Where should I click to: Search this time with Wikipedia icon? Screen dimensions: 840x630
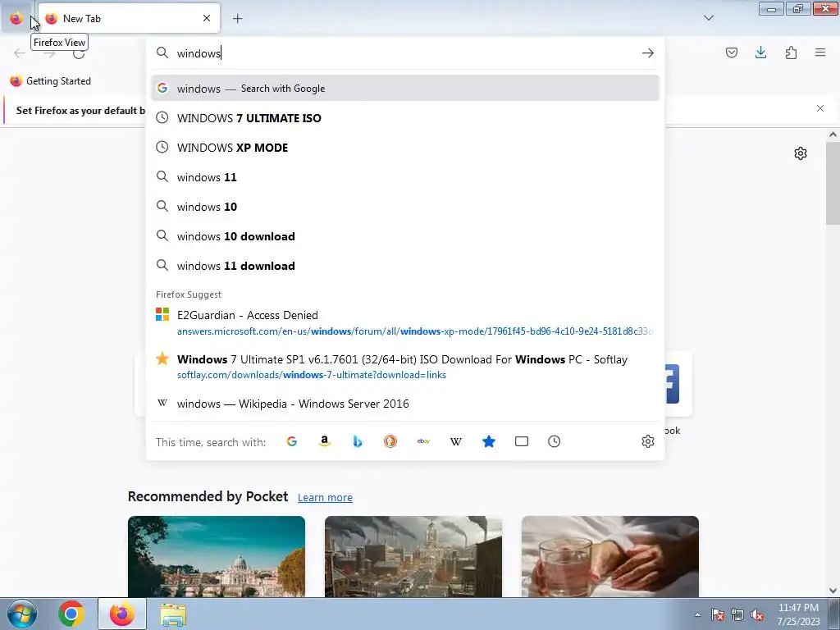tap(456, 441)
